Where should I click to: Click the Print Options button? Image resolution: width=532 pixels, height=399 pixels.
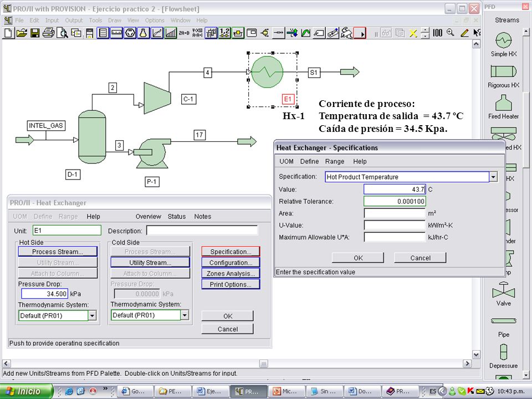[x=231, y=284]
